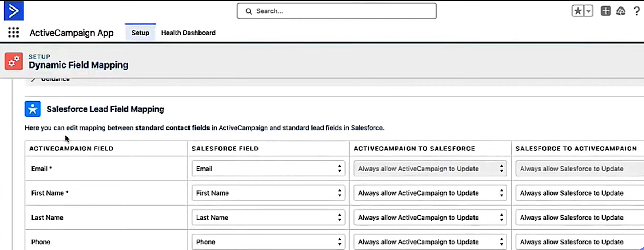Open Salesforce to ActiveCampaign dropdown for First Name
This screenshot has width=644, height=250.
coord(580,193)
